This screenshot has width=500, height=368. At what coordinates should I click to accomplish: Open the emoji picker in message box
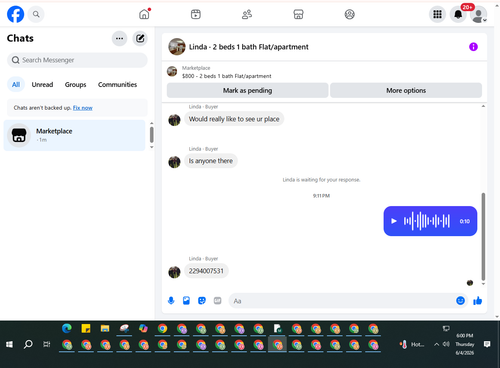click(x=460, y=301)
